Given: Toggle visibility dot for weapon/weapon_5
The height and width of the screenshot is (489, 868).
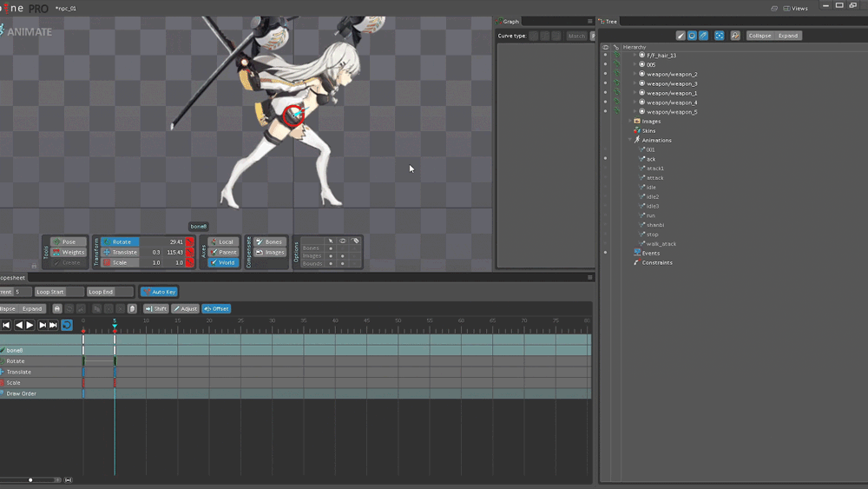Looking at the screenshot, I should coord(605,111).
